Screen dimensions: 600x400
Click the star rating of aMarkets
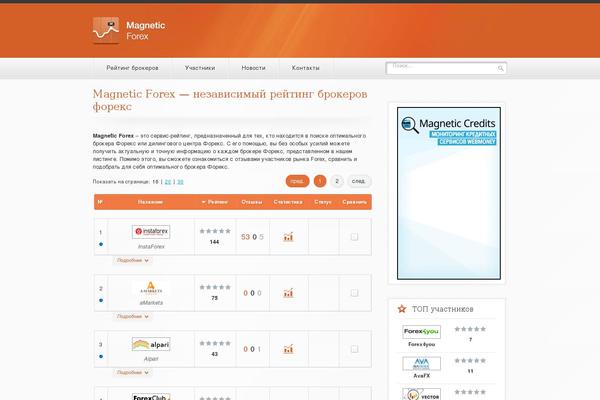point(215,287)
